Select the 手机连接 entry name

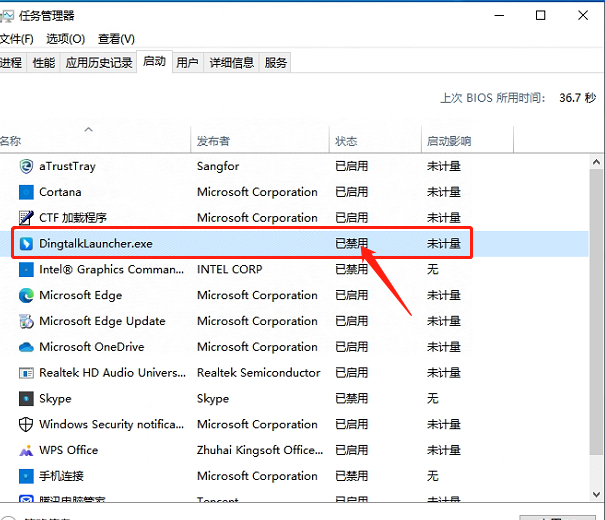point(61,476)
